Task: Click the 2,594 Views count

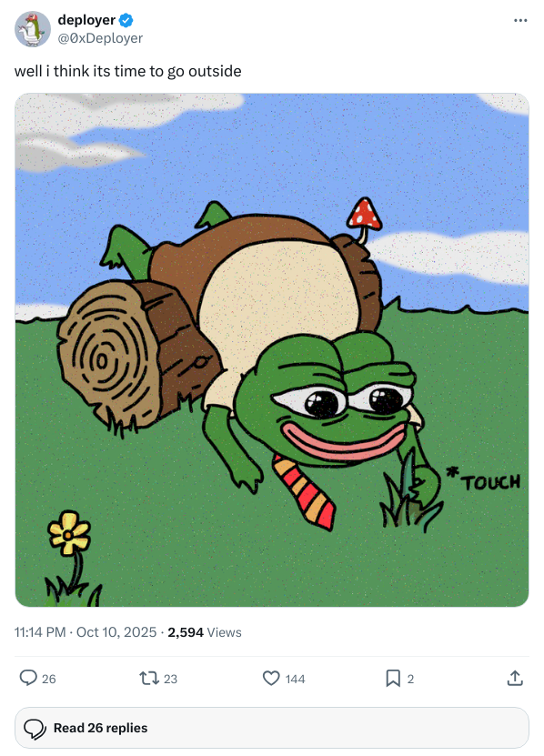Action: pyautogui.click(x=205, y=632)
